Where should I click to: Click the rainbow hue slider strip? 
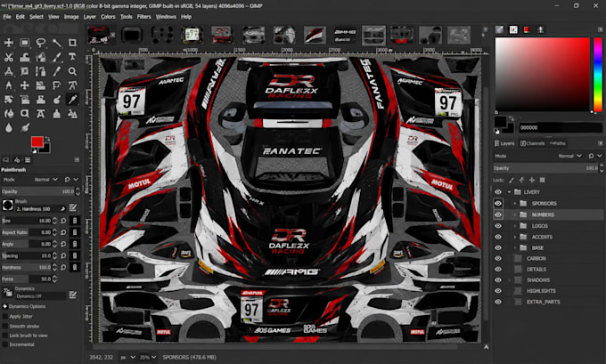[598, 75]
